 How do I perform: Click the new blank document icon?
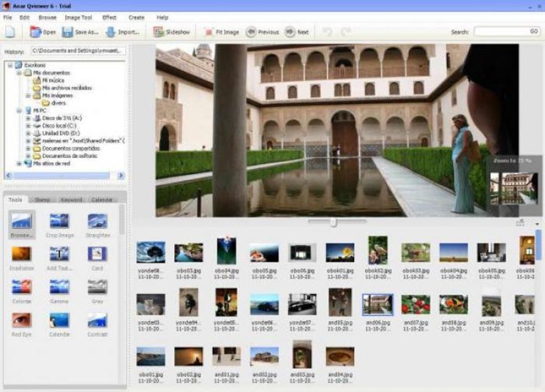[10, 32]
